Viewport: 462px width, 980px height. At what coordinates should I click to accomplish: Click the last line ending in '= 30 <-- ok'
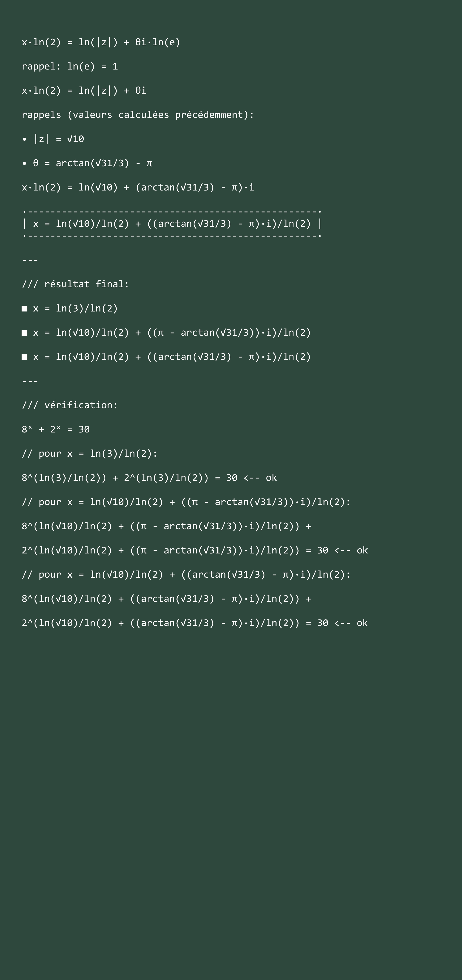(x=195, y=623)
